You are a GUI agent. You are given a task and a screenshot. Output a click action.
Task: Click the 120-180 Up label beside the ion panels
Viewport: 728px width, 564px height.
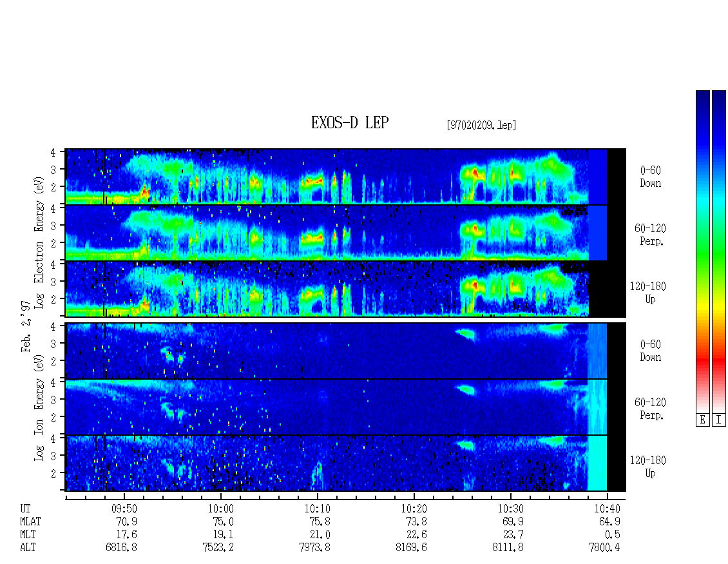coord(647,467)
